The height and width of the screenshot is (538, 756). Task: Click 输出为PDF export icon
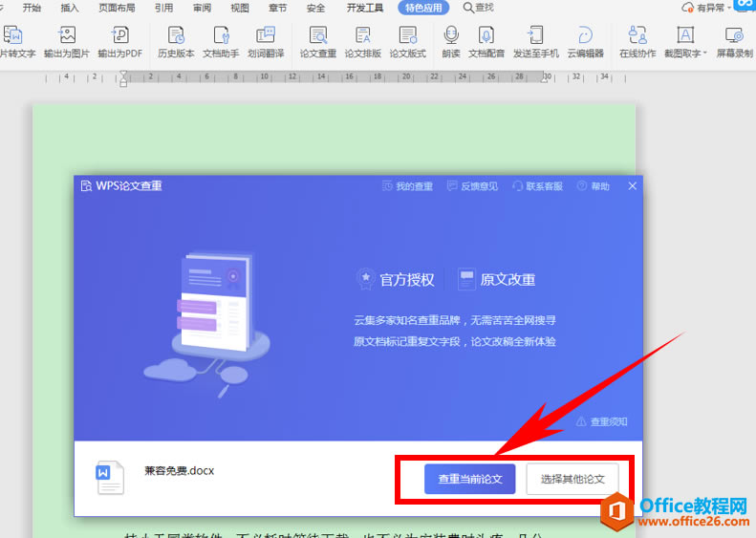pyautogui.click(x=120, y=35)
